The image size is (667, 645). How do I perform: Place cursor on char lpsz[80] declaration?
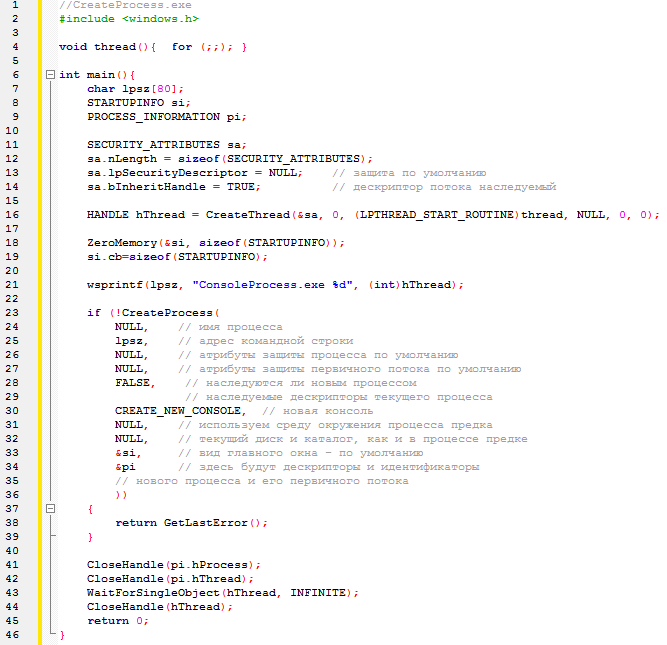click(128, 89)
